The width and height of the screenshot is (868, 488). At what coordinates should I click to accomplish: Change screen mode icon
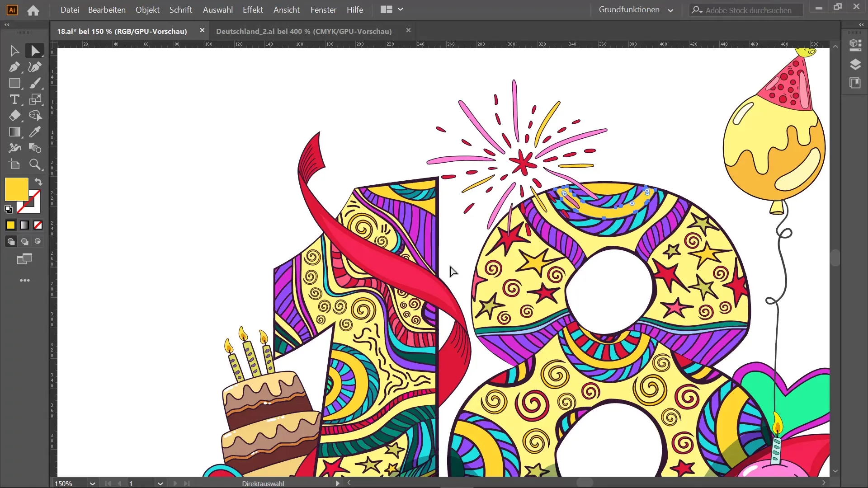click(24, 259)
